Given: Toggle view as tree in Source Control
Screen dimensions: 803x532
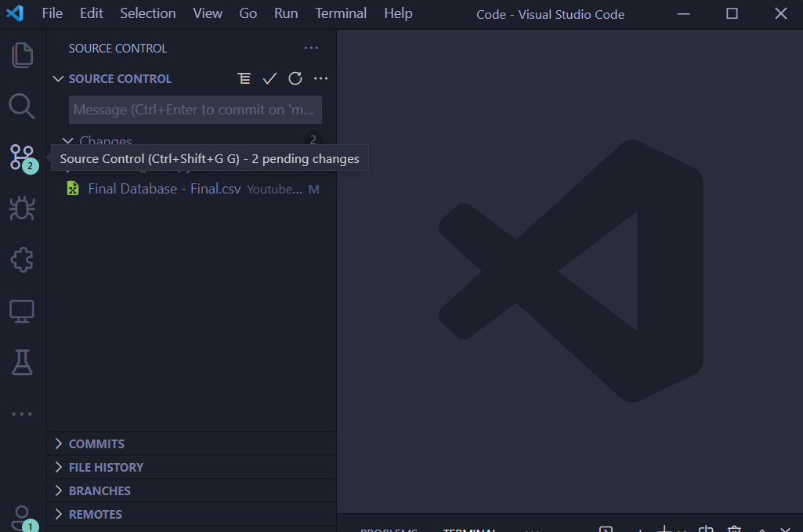Looking at the screenshot, I should 244,78.
